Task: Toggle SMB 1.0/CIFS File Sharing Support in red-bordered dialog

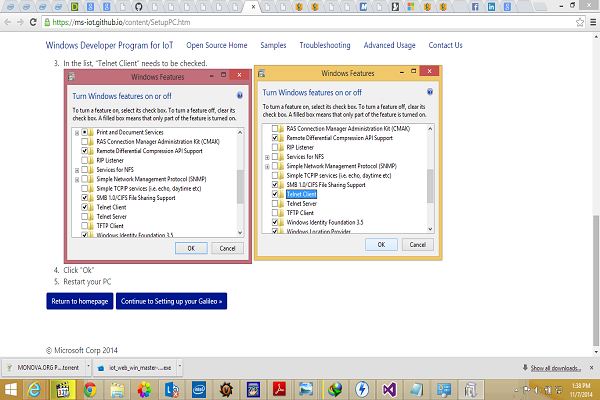Action: (85, 198)
